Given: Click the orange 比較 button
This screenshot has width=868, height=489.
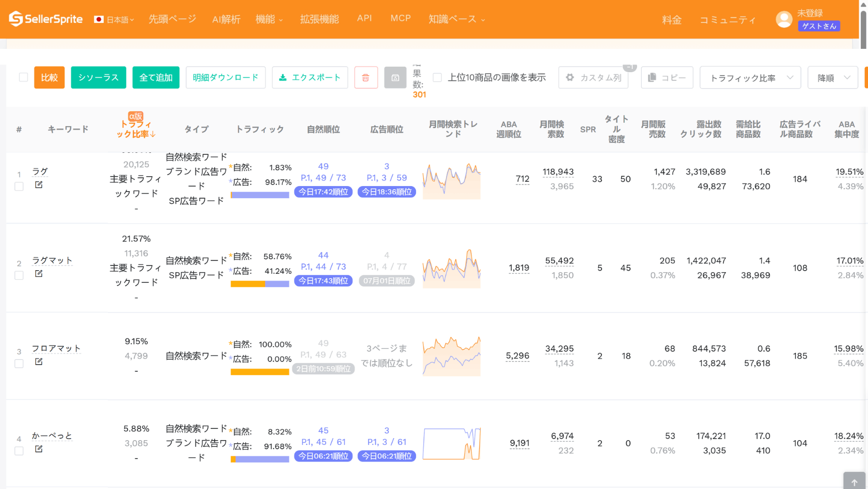Looking at the screenshot, I should coord(49,77).
